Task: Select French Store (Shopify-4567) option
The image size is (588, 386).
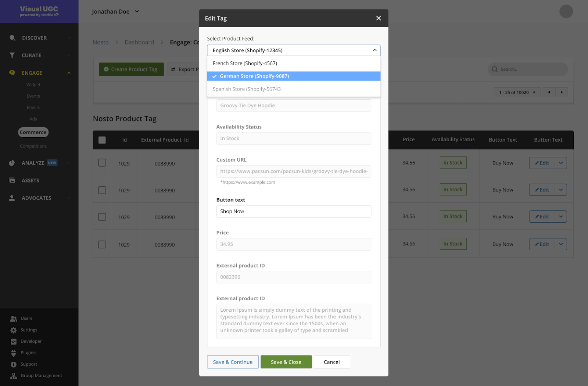Action: [x=294, y=63]
